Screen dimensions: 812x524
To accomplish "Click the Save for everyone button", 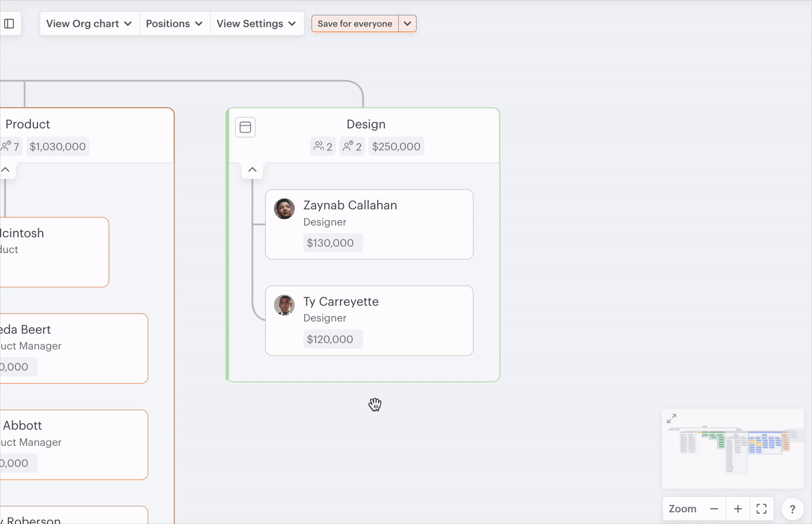I will pos(355,23).
